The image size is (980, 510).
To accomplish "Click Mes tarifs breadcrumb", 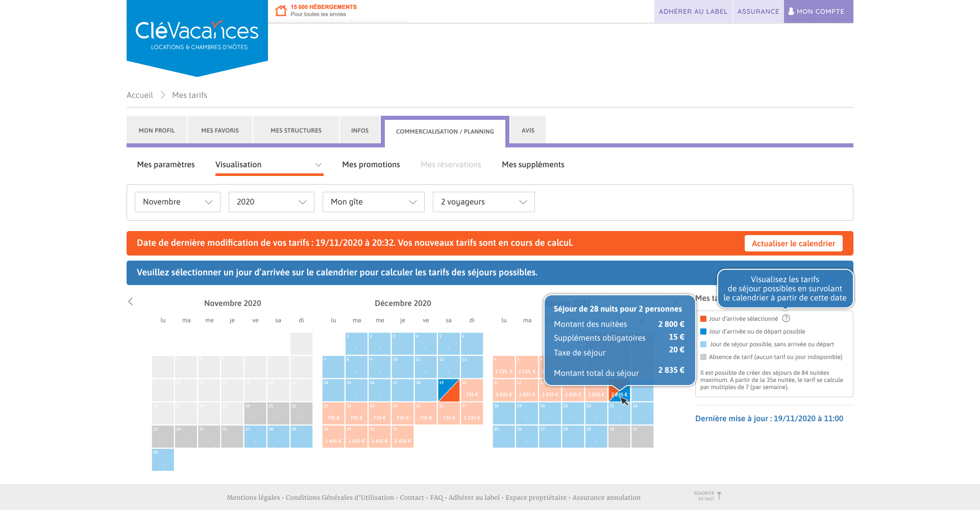I will point(189,95).
